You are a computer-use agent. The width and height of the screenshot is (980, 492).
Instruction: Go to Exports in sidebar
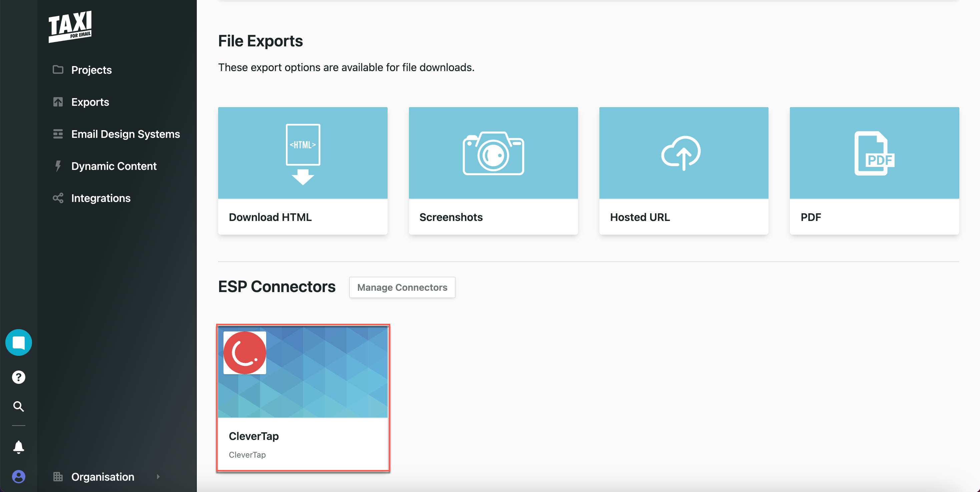tap(90, 102)
